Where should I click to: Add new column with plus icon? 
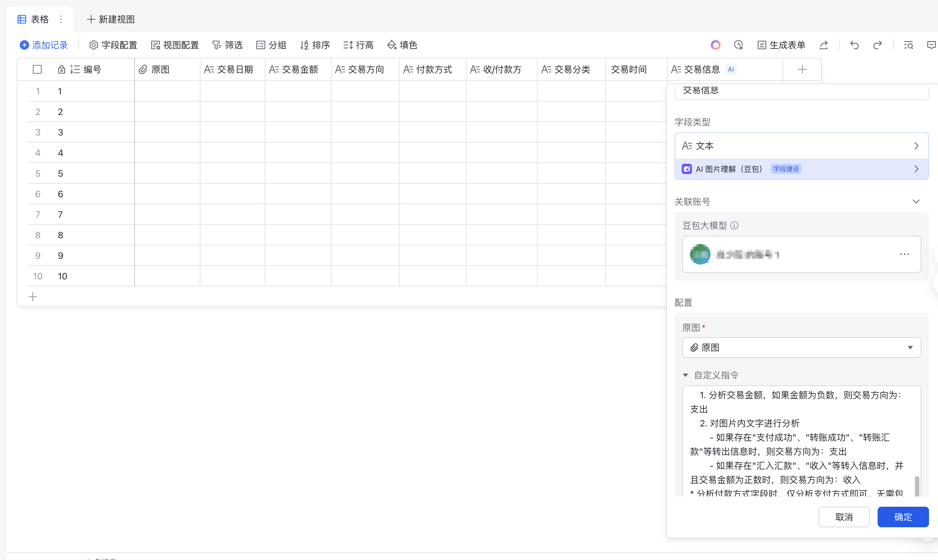[802, 69]
